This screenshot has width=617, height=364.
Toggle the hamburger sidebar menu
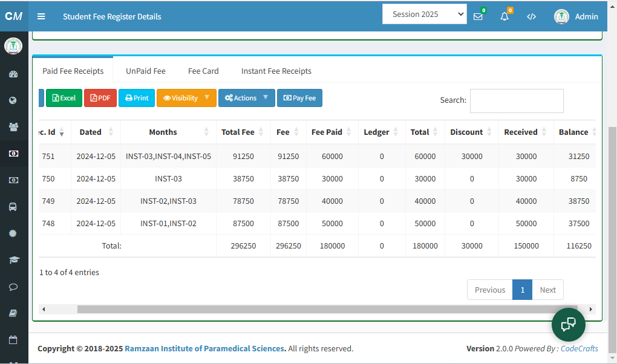click(41, 16)
